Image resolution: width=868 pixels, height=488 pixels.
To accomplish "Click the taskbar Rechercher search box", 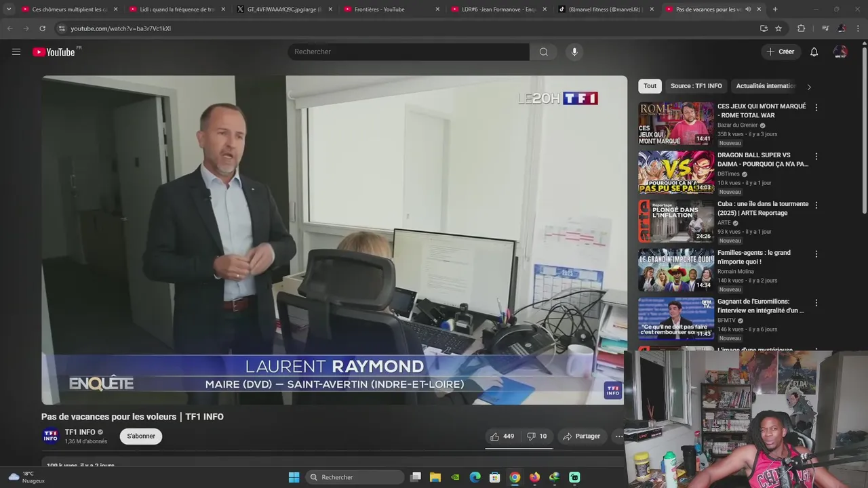I will pos(355,477).
